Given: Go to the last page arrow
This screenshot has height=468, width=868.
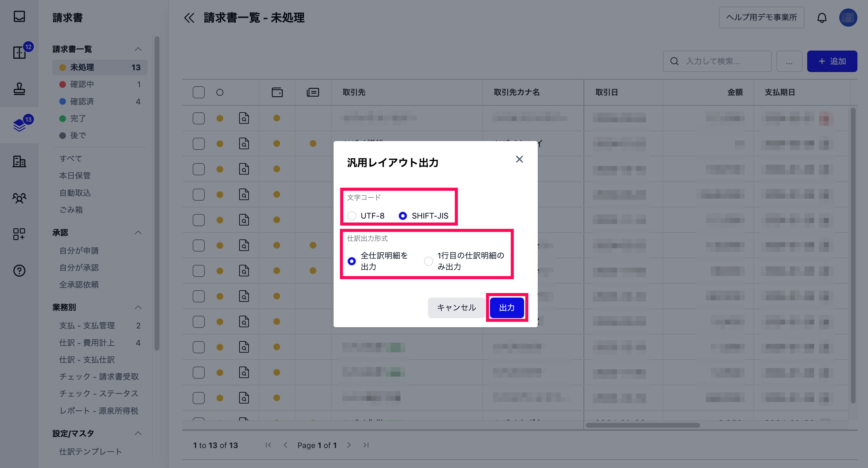Looking at the screenshot, I should [x=366, y=445].
